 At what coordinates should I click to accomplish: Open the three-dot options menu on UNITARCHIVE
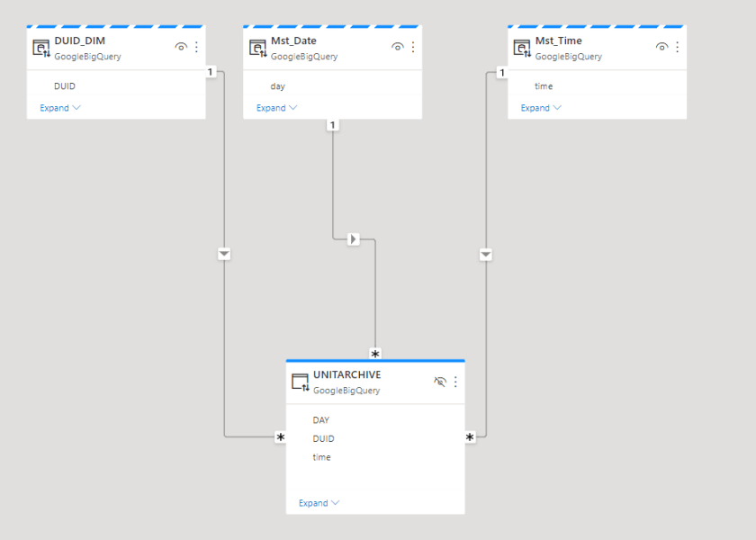coord(455,382)
